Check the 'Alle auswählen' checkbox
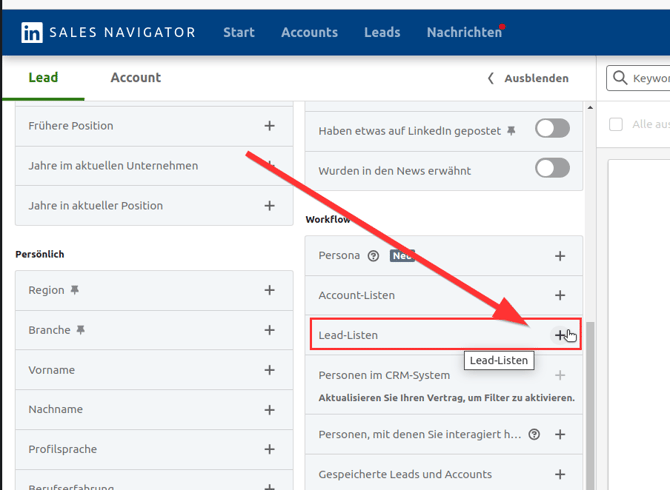Image resolution: width=670 pixels, height=490 pixels. click(x=616, y=124)
